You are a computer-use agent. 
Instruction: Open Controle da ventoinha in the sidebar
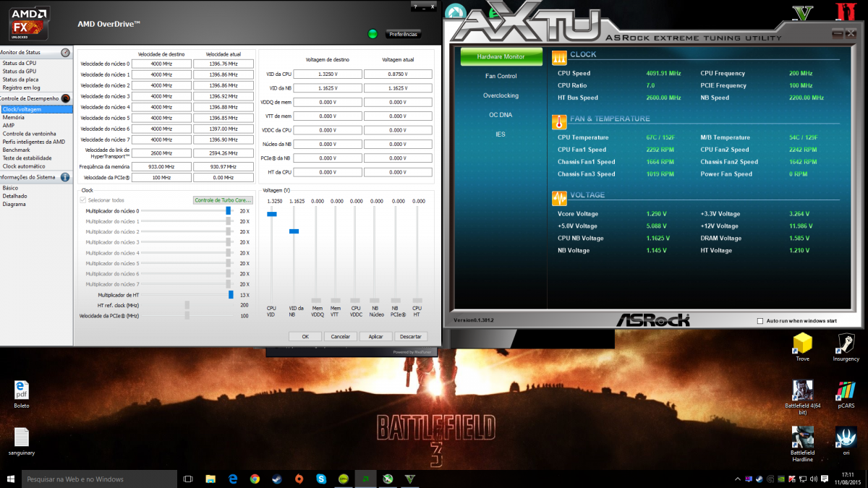29,133
